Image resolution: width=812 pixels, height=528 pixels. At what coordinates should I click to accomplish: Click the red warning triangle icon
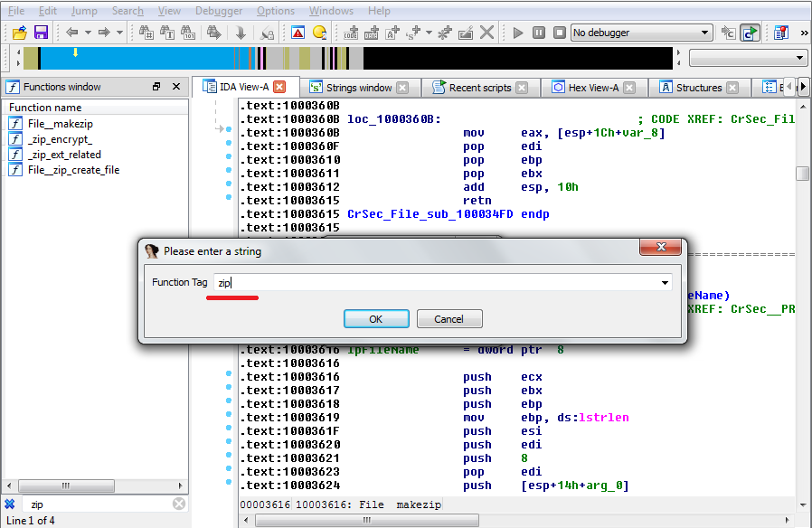(298, 33)
